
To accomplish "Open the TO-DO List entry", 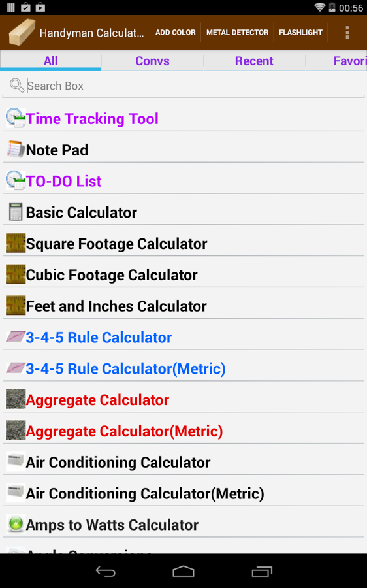I will point(183,181).
